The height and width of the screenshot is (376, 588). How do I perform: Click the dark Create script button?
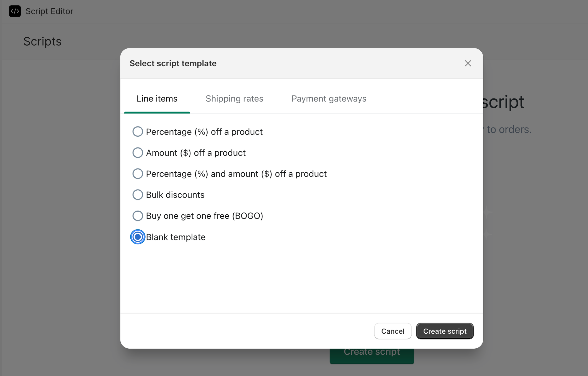point(445,331)
